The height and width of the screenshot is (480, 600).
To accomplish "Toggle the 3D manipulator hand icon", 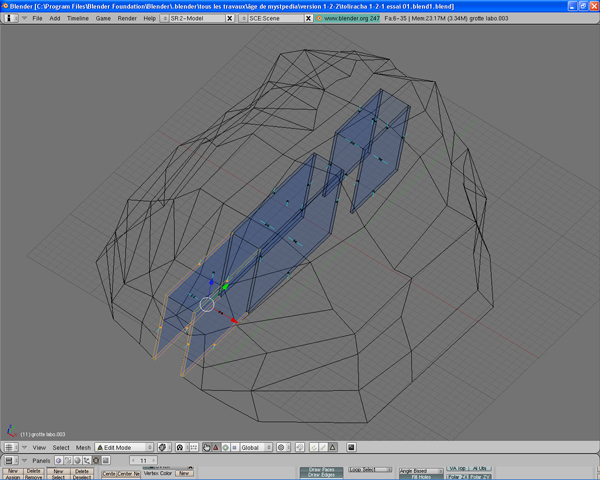I will [207, 447].
